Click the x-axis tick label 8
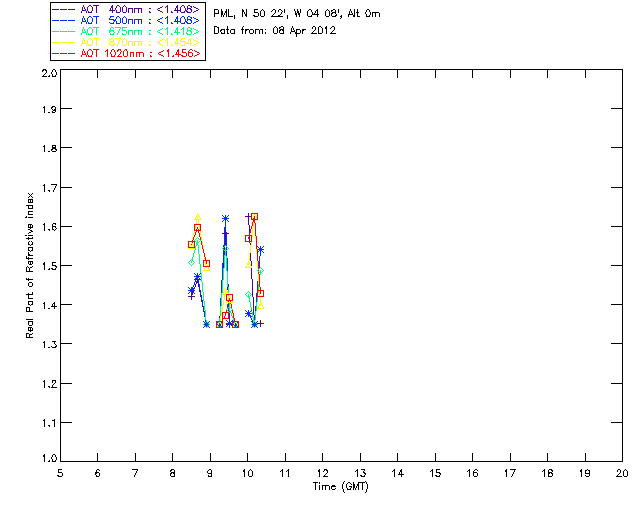 click(x=173, y=473)
